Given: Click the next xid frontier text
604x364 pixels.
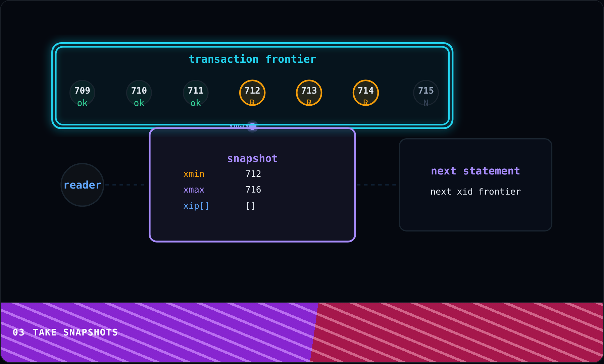Looking at the screenshot, I should pyautogui.click(x=475, y=192).
